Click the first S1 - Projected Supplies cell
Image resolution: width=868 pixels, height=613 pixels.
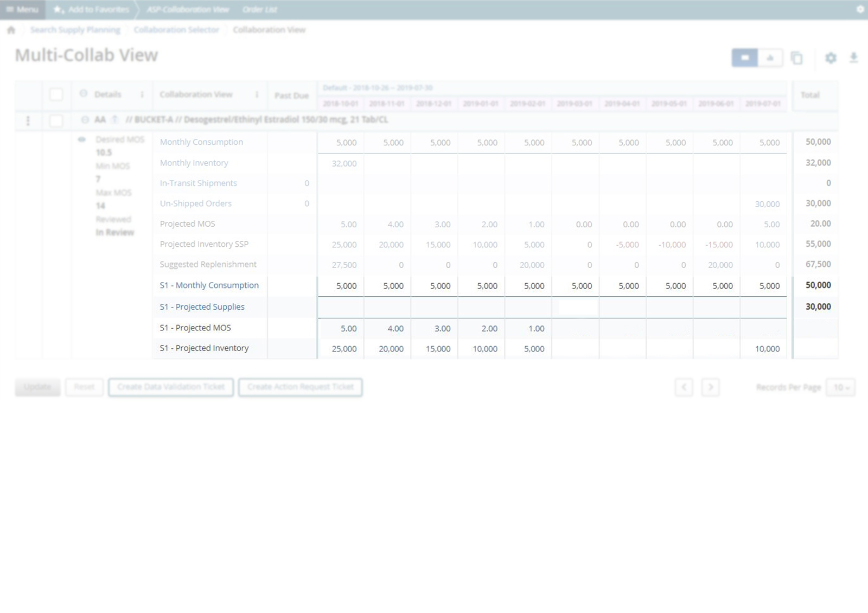341,307
